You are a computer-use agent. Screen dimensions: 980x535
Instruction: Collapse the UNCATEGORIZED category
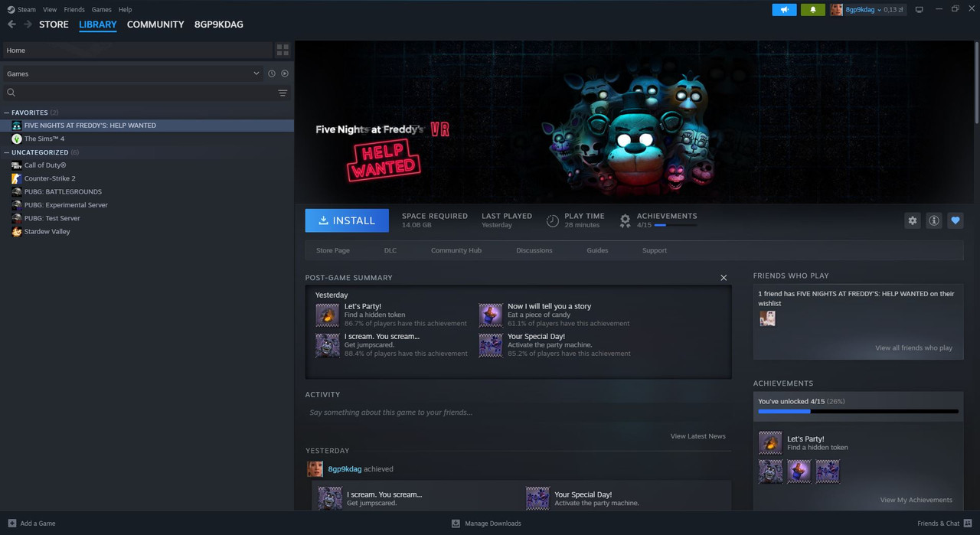coord(8,152)
